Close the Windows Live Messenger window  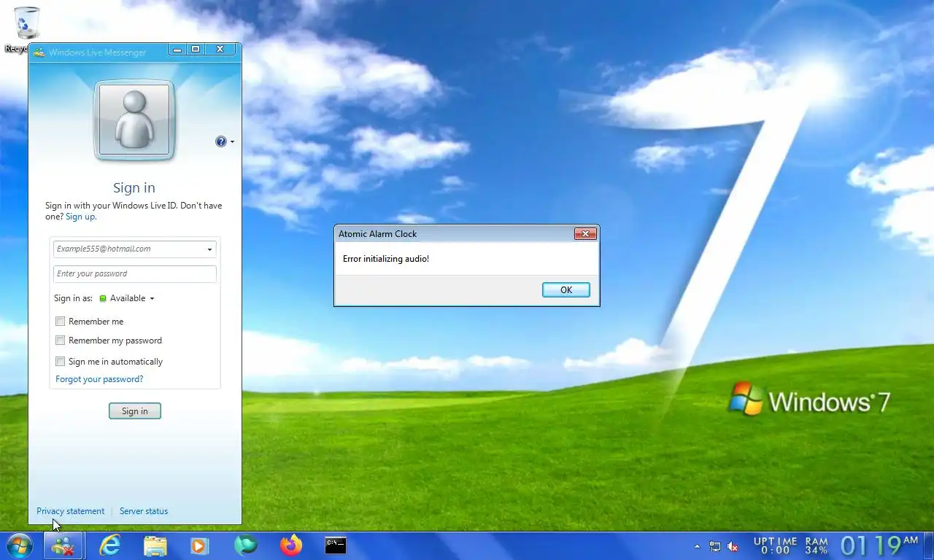[220, 50]
